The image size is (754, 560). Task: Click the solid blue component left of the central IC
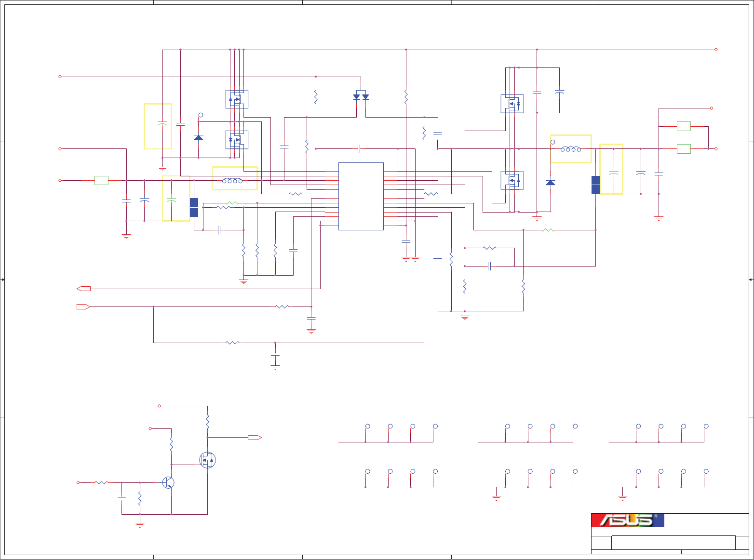[x=194, y=207]
